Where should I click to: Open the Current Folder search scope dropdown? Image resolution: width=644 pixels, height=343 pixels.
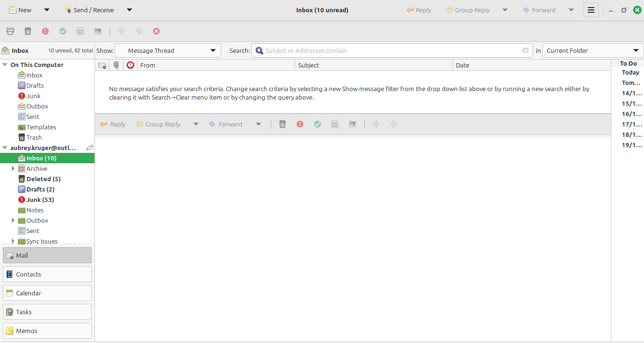592,50
